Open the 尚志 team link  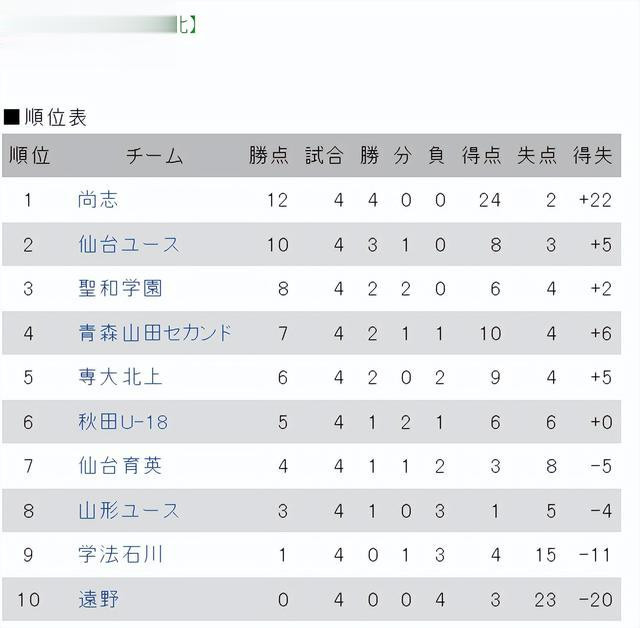point(98,200)
